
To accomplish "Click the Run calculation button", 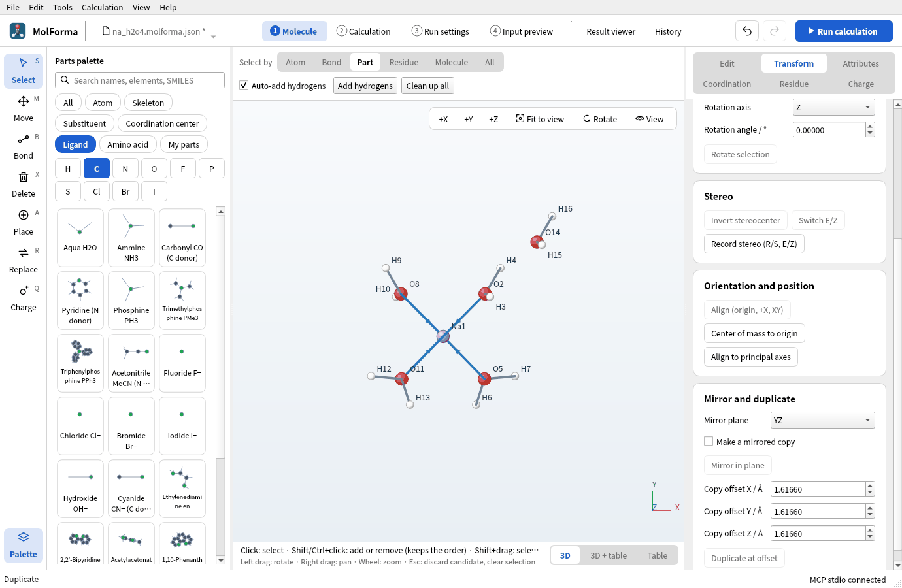I will pos(844,31).
